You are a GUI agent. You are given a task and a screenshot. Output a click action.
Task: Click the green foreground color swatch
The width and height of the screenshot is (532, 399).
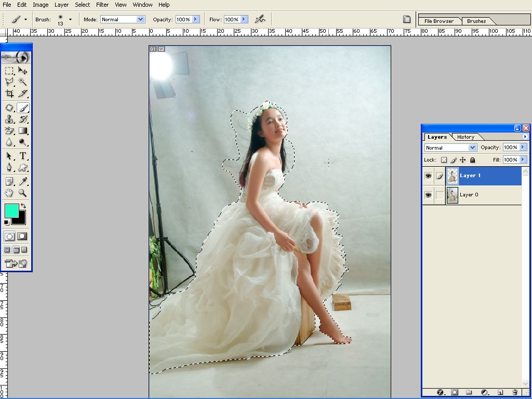(x=11, y=210)
